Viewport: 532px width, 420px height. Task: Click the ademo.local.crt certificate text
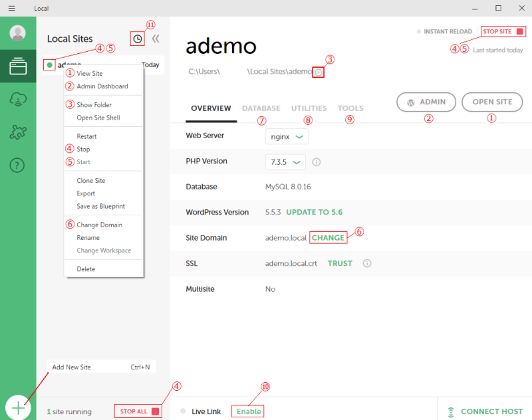pyautogui.click(x=291, y=263)
